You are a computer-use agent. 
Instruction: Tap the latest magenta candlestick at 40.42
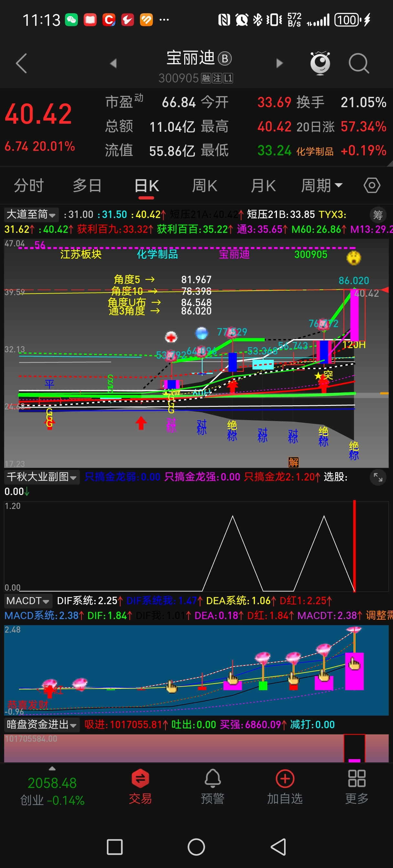[354, 315]
